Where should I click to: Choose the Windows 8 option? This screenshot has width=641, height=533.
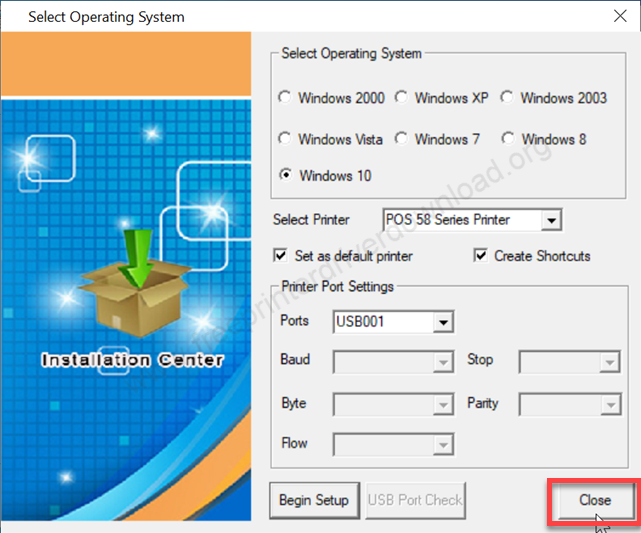tap(508, 139)
